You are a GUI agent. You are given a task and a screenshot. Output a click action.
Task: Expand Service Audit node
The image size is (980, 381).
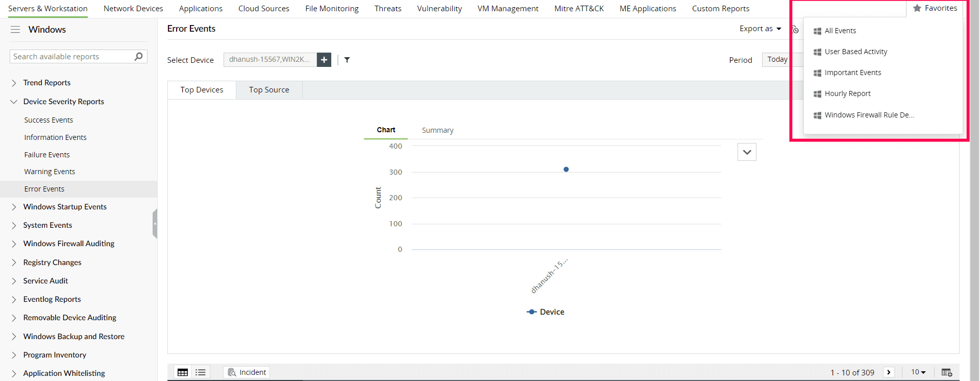pos(14,281)
